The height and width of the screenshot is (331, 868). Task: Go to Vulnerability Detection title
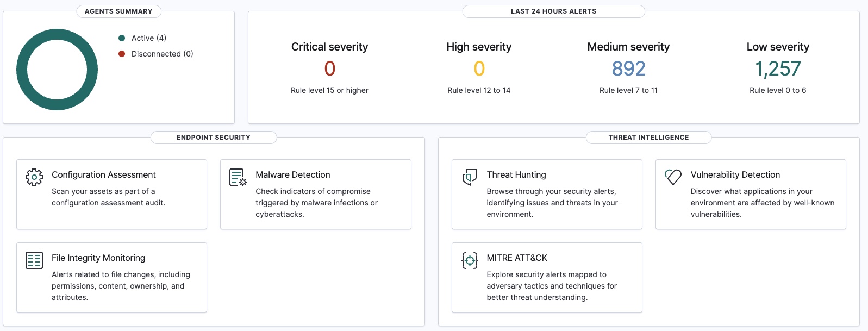[x=735, y=174]
